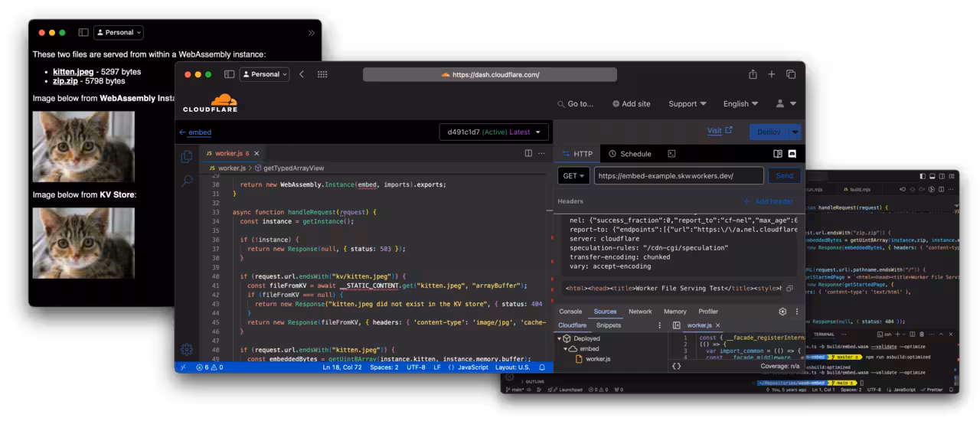This screenshot has width=980, height=421.
Task: Show all tabs icon in Cloudflare browser
Action: (791, 74)
